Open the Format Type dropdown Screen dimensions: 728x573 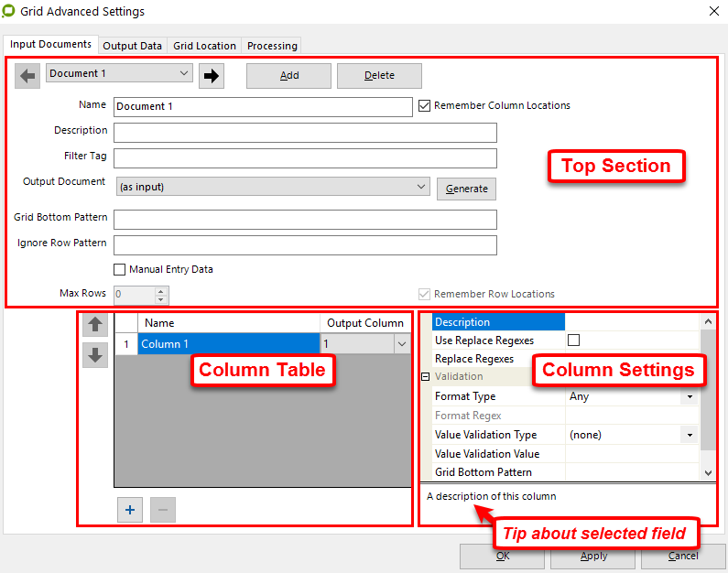(690, 397)
